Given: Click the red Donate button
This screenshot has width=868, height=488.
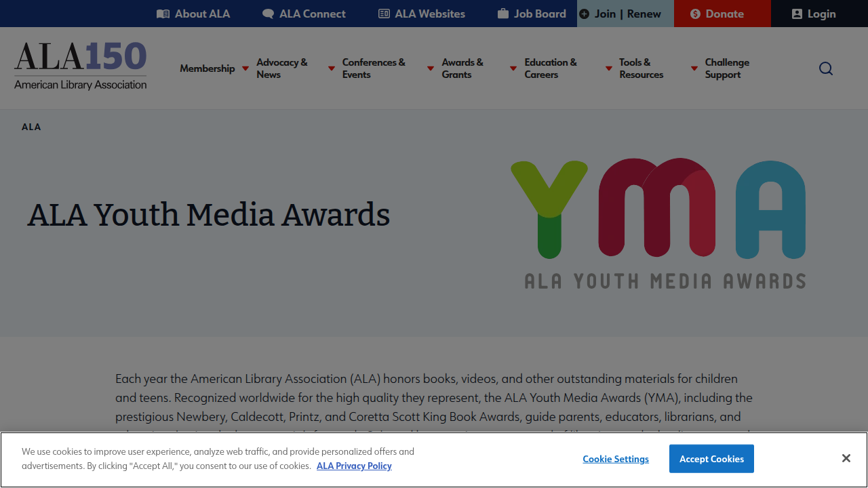Looking at the screenshot, I should pyautogui.click(x=722, y=14).
